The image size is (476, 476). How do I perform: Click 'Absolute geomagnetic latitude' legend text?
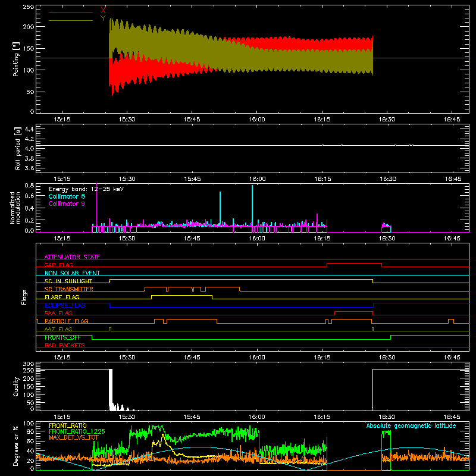pos(411,425)
